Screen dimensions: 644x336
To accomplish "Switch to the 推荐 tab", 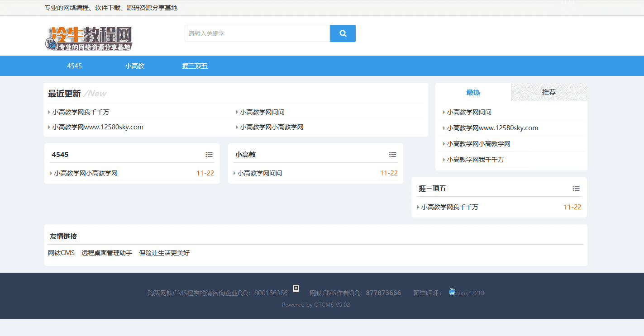I will click(x=549, y=92).
